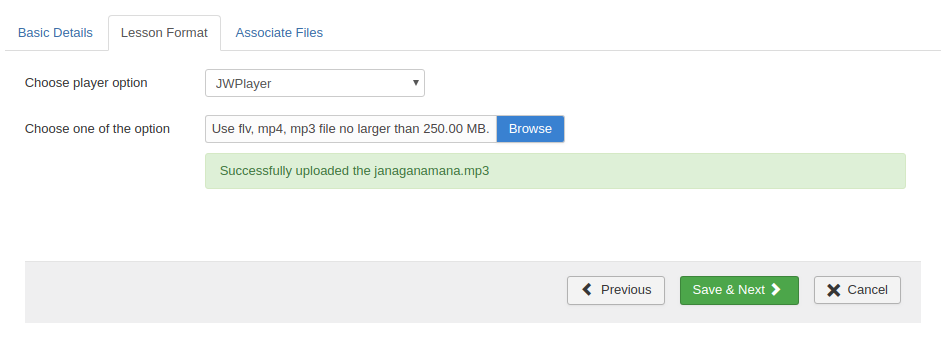This screenshot has width=942, height=364.
Task: Select the JWPlayer combo box
Action: [315, 83]
